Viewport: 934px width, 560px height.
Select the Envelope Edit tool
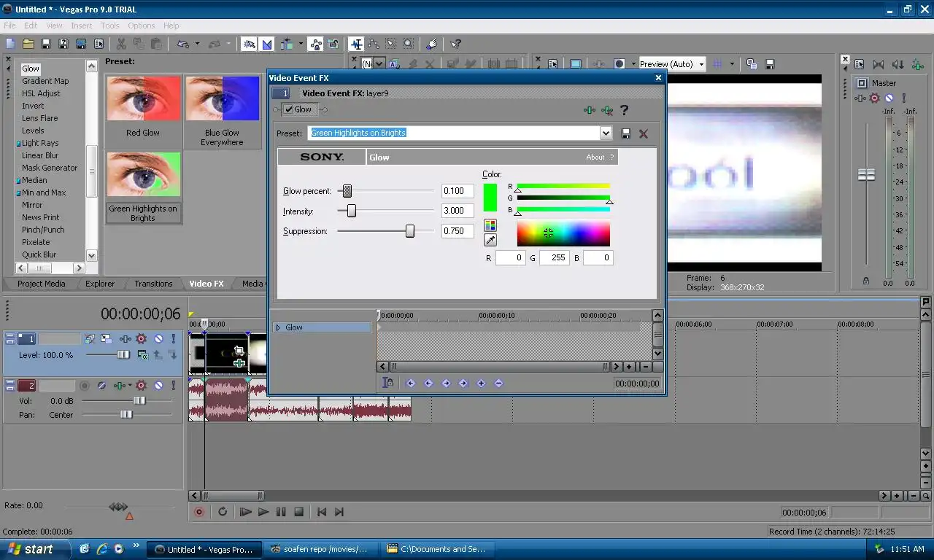(374, 44)
